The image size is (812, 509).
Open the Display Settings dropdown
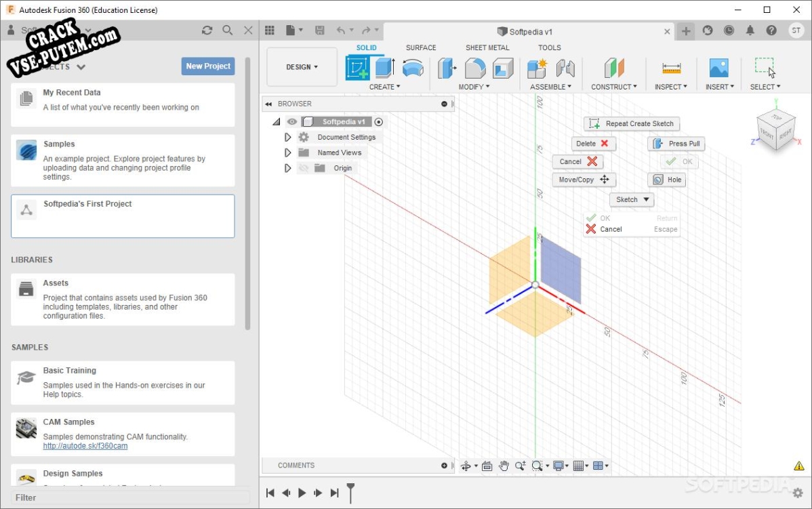tap(561, 466)
